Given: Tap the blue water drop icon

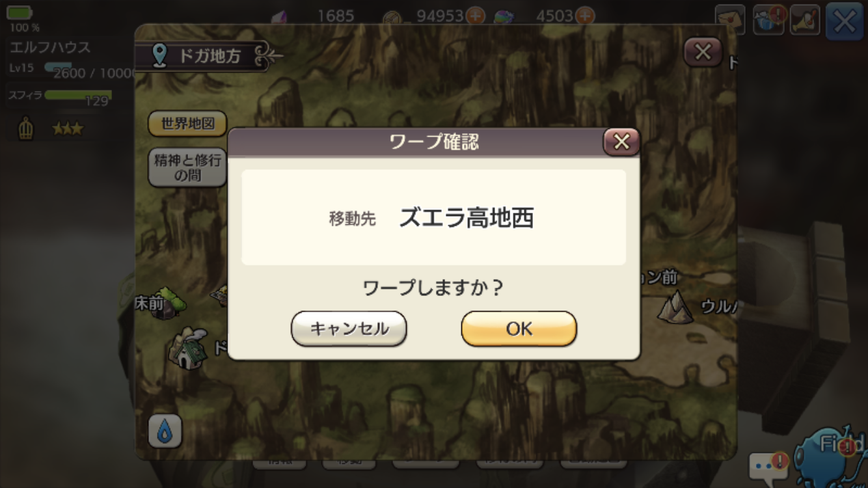Looking at the screenshot, I should pos(165,431).
